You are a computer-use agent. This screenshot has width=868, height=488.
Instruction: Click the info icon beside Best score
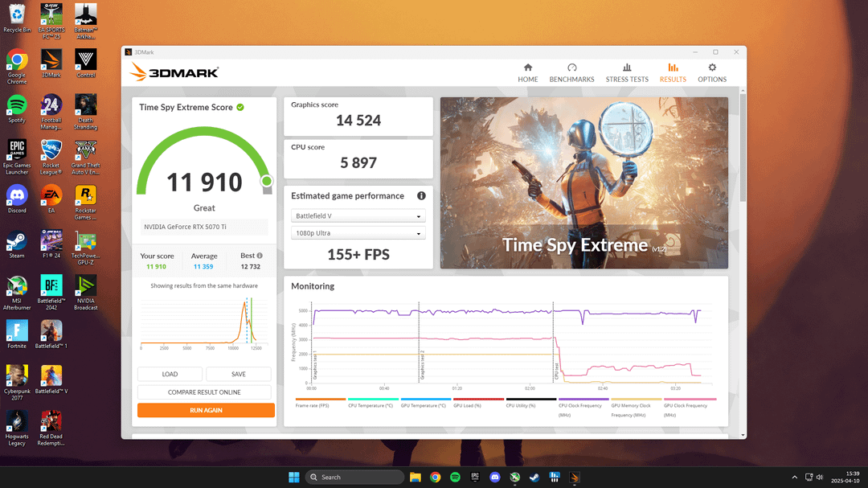[x=260, y=256]
